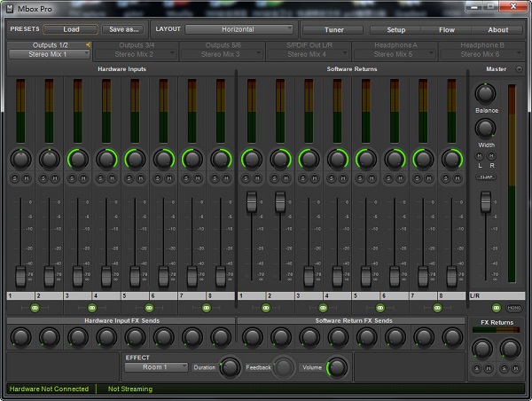The width and height of the screenshot is (532, 401).
Task: Toggle the Master Mono button
Action: (513, 308)
